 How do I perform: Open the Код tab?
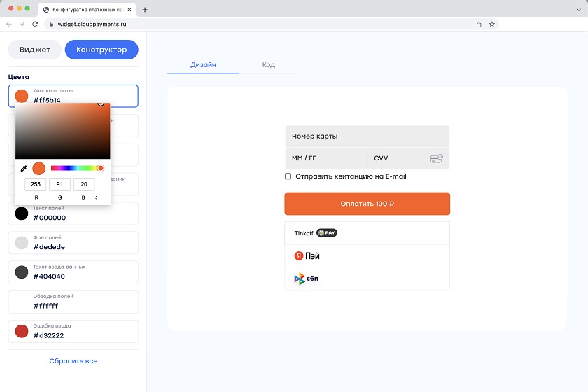click(x=269, y=65)
